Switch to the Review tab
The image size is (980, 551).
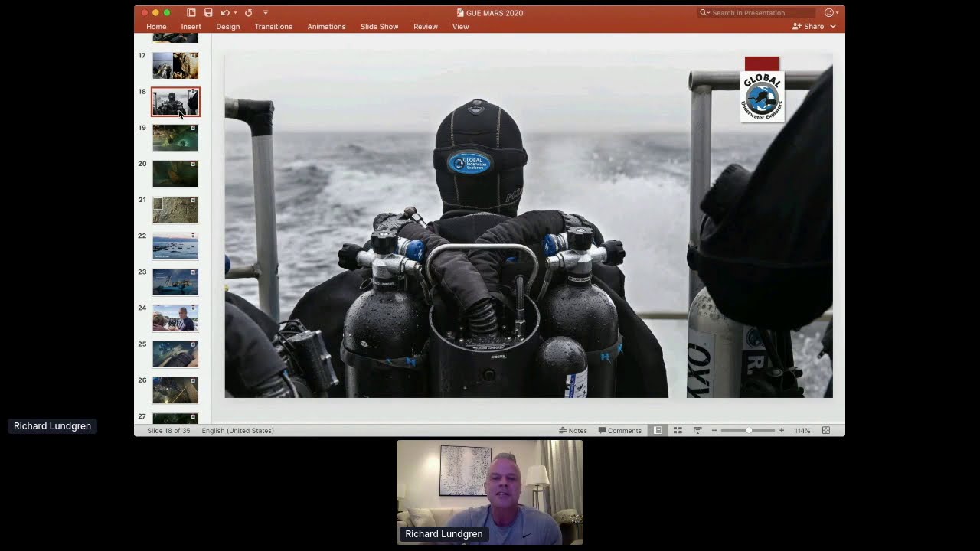click(426, 27)
